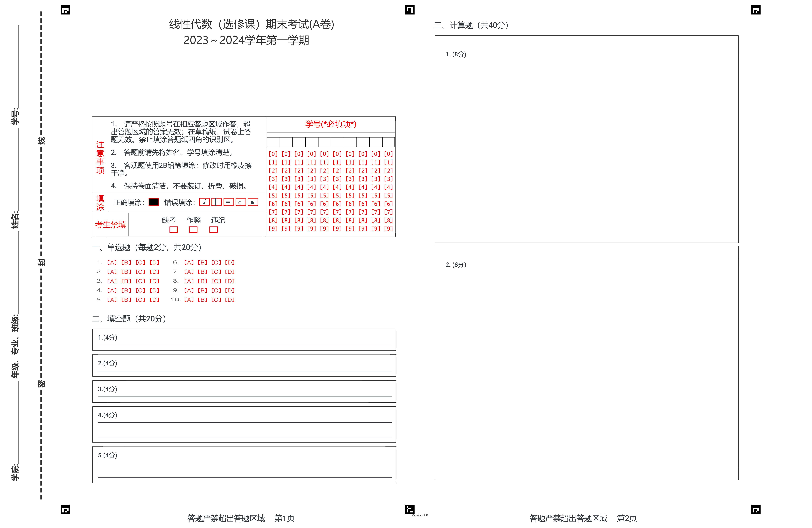Click the leftmost 学号 digit entry box
Image resolution: width=812 pixels, height=528 pixels.
click(273, 142)
